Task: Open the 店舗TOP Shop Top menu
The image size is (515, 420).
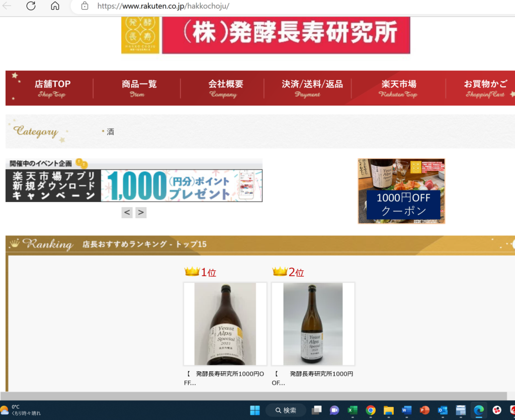Action: point(52,88)
